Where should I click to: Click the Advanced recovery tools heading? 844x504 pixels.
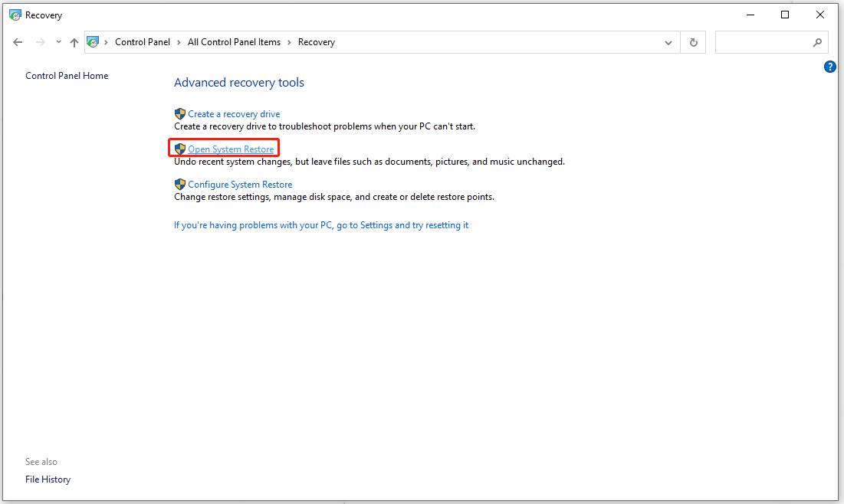coord(239,82)
